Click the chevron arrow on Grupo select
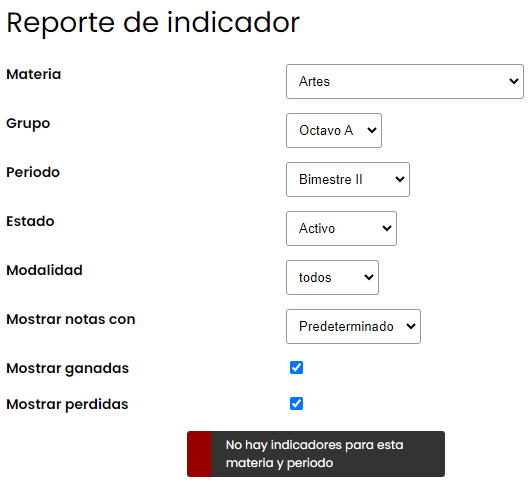Image resolution: width=531 pixels, height=483 pixels. pyautogui.click(x=372, y=130)
